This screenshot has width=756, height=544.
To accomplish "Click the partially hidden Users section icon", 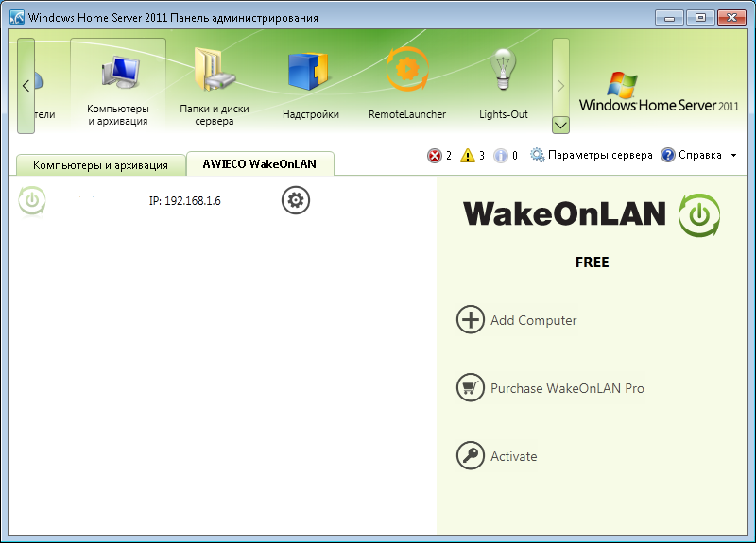I will click(40, 82).
